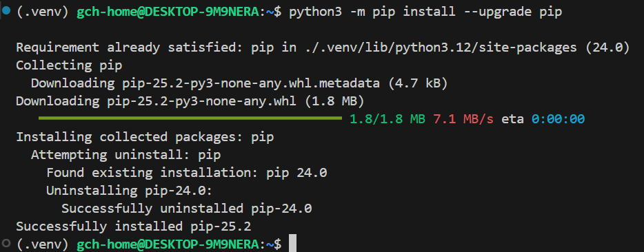Click the cyan 0:00:00 eta value
644x252 pixels.
(x=559, y=119)
